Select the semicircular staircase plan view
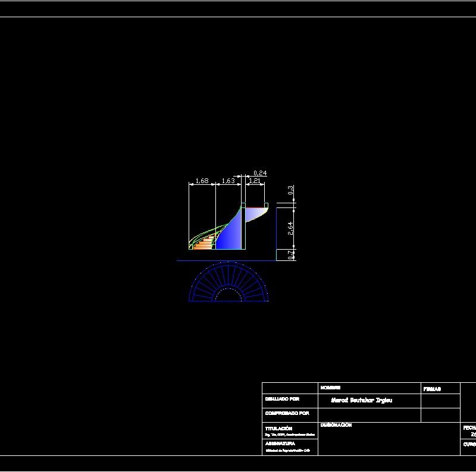The width and height of the screenshot is (476, 472). point(229,285)
